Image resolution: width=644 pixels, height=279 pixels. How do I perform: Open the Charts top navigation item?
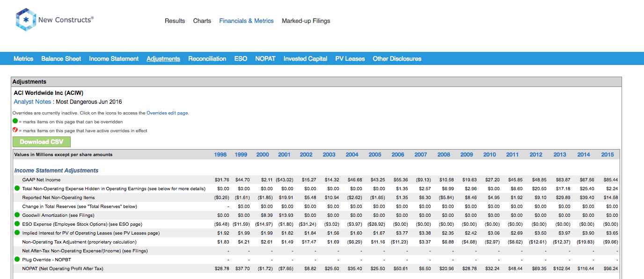point(202,21)
